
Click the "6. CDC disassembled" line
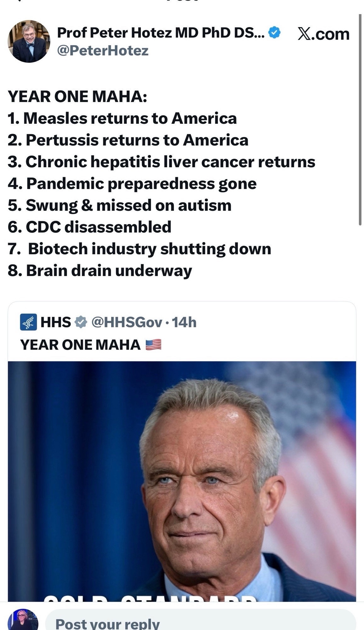pos(89,227)
